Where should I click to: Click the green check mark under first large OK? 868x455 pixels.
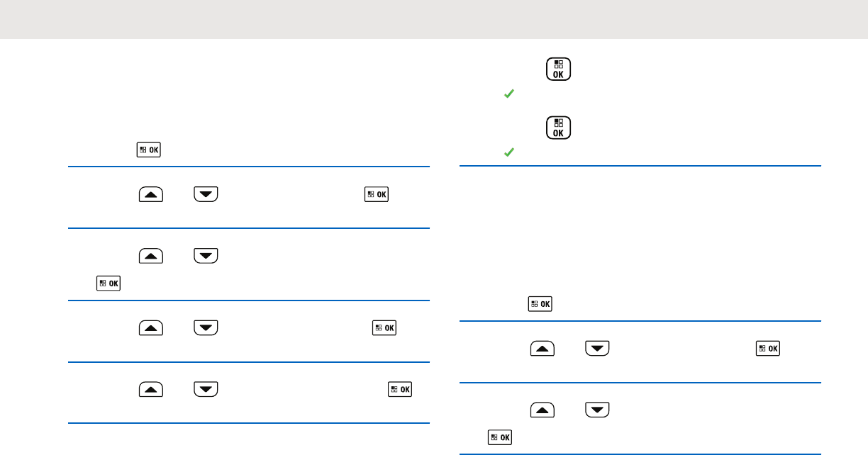pyautogui.click(x=508, y=94)
